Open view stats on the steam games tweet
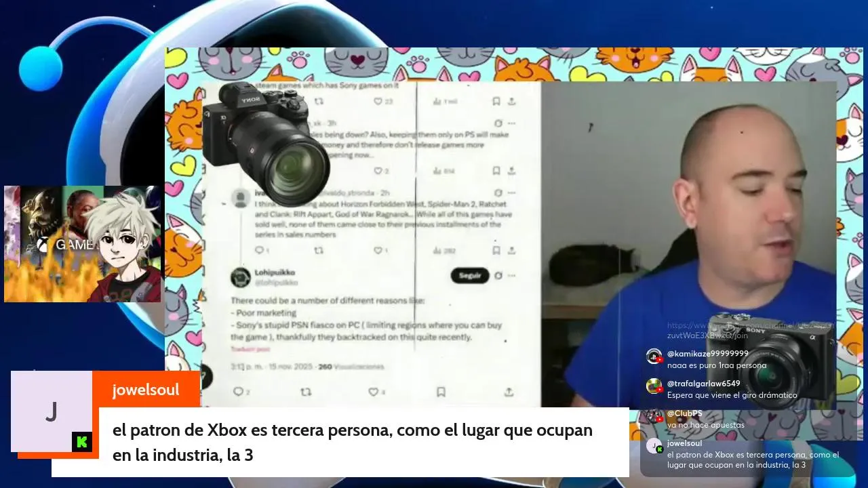 tap(445, 102)
